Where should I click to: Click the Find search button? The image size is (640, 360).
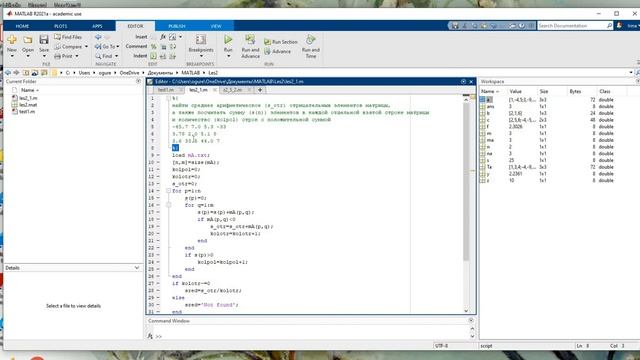coord(104,56)
